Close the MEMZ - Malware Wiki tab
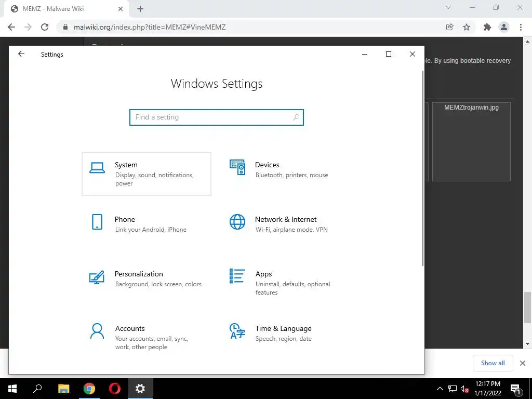 click(121, 9)
